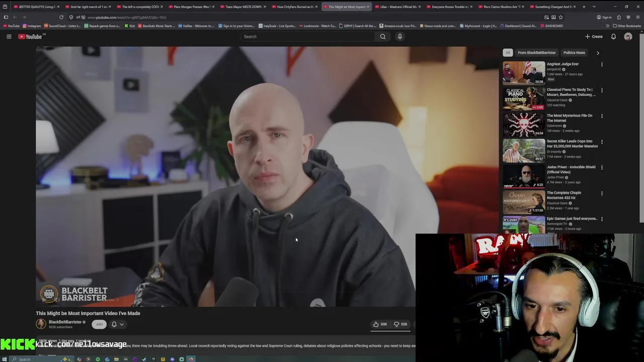
Task: Open options for the Complete Chopin Nocturnes video
Action: (x=602, y=194)
